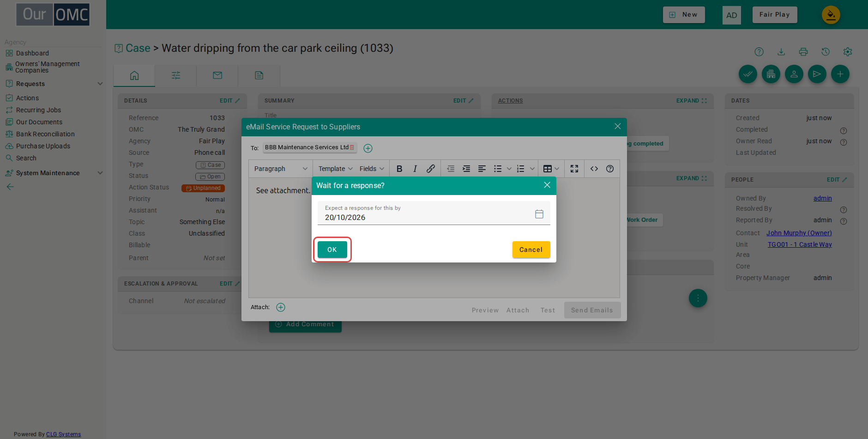Apply italic formatting in the editor
The image size is (868, 439).
pyautogui.click(x=415, y=169)
